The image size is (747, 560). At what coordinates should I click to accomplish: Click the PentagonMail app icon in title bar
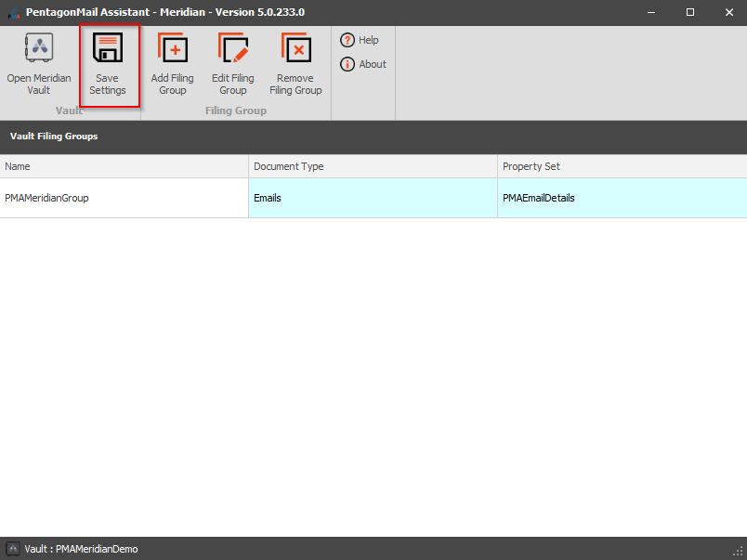14,13
